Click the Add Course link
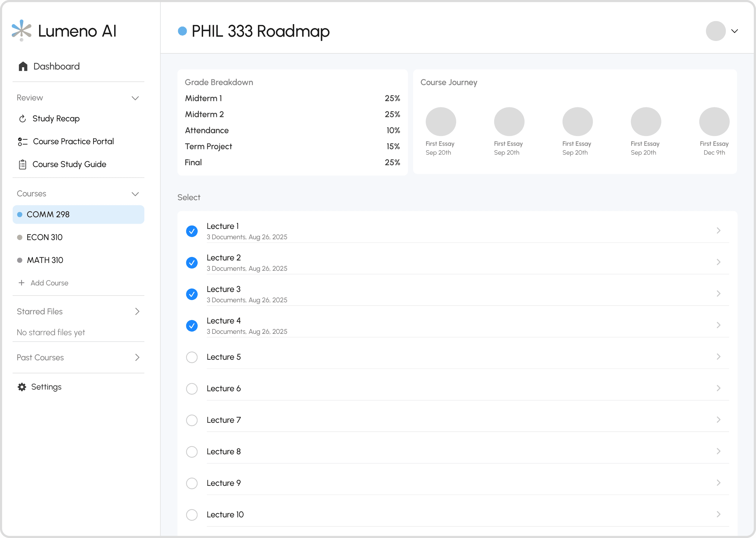Screen dimensions: 756x538 pyautogui.click(x=49, y=283)
